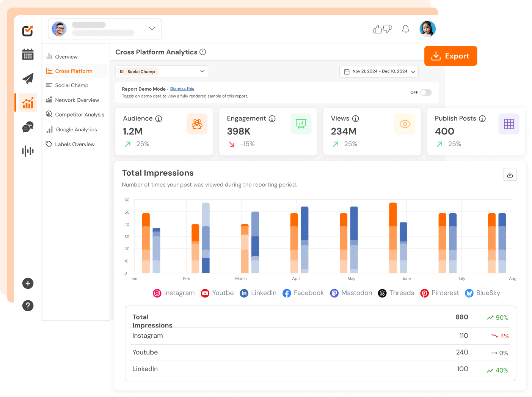Click the paper plane publish icon
Screen dimensions: 532x397
(x=28, y=79)
